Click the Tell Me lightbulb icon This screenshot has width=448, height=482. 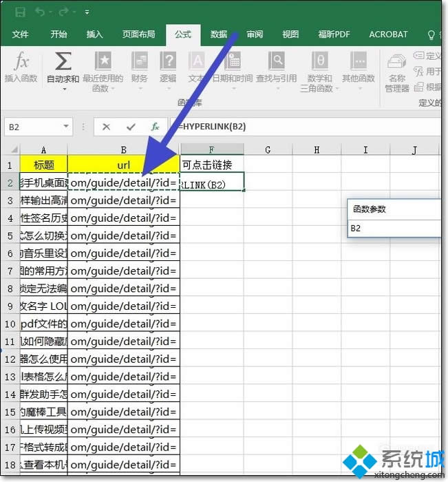click(x=431, y=34)
